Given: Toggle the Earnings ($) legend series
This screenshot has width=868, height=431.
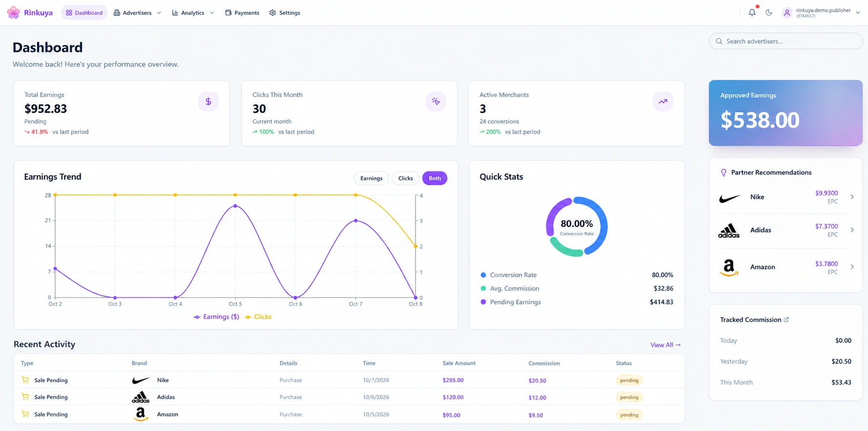Looking at the screenshot, I should (216, 317).
